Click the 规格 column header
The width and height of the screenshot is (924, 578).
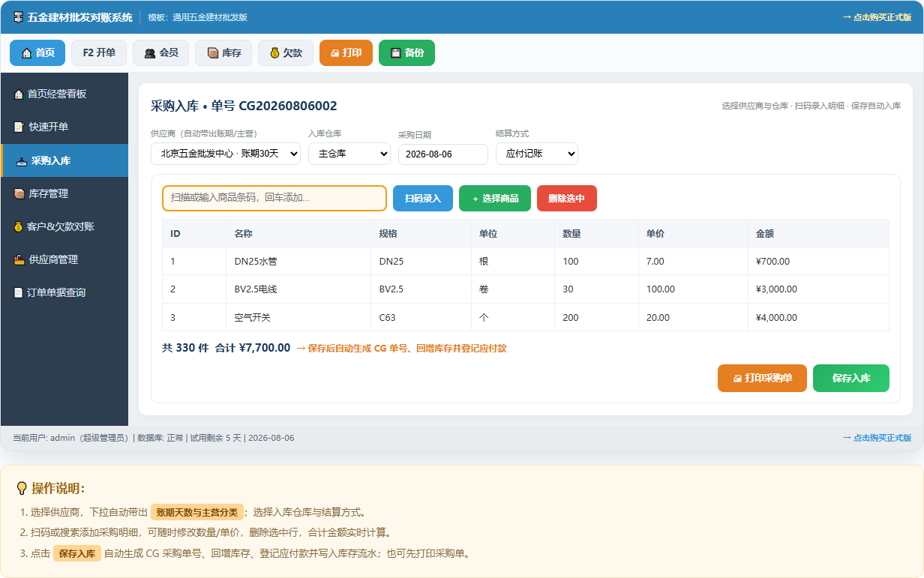[421, 234]
